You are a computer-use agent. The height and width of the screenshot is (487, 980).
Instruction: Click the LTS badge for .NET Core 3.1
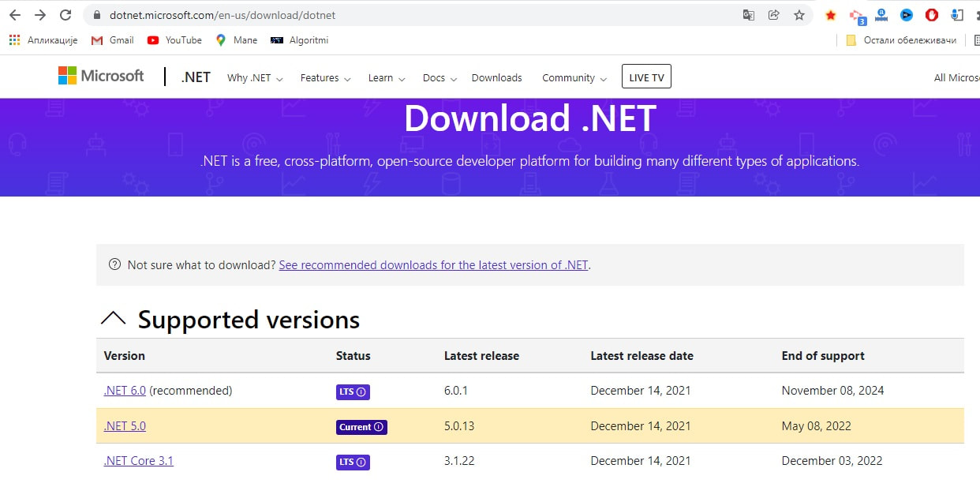[353, 462]
